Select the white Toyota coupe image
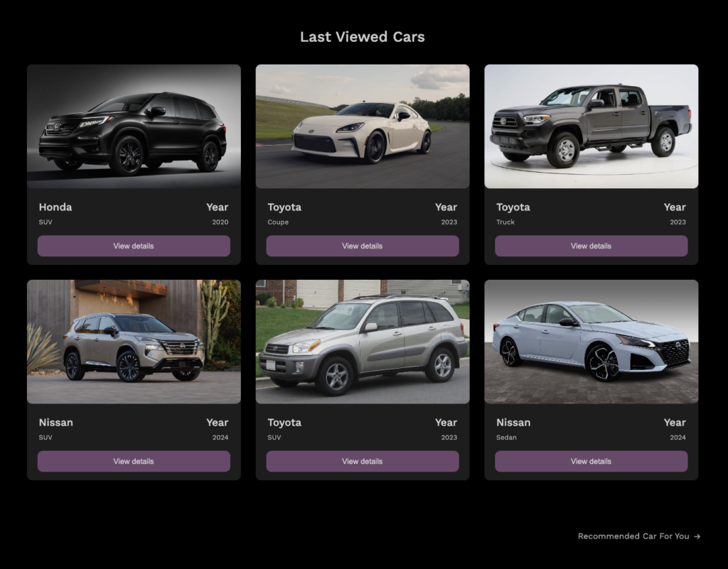The image size is (728, 569). 363,126
